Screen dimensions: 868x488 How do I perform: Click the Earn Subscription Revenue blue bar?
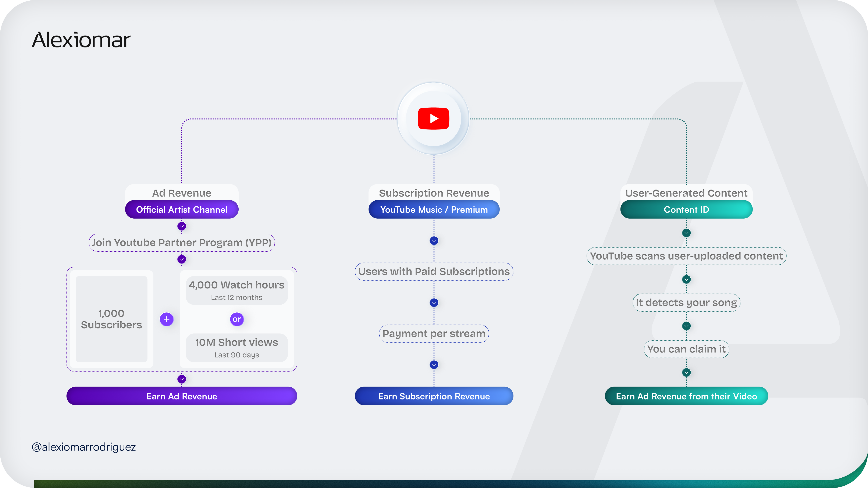(434, 396)
